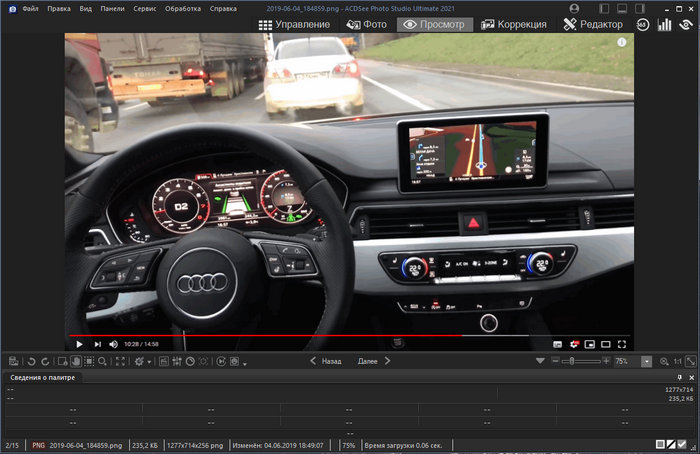
Task: Open the zoom percentage dropdown
Action: coord(646,361)
